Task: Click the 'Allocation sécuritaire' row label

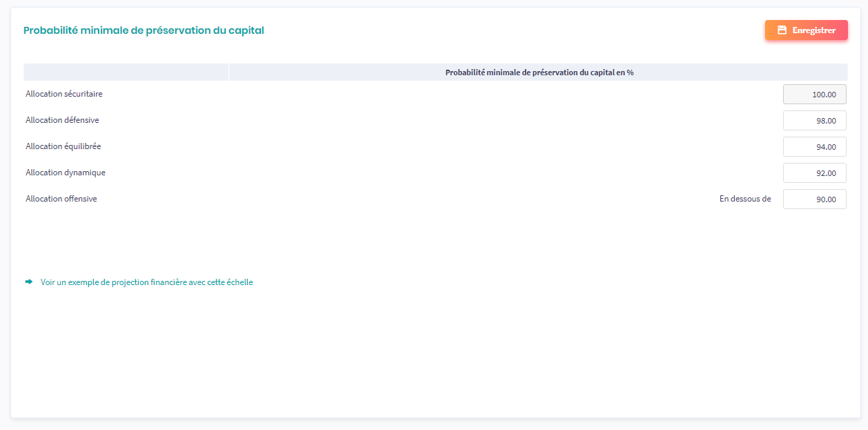Action: 64,94
